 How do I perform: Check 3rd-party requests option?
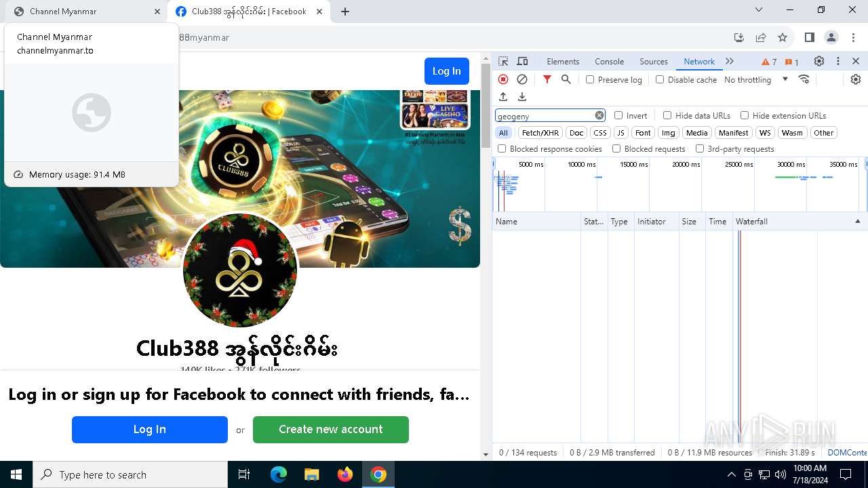[x=700, y=148]
